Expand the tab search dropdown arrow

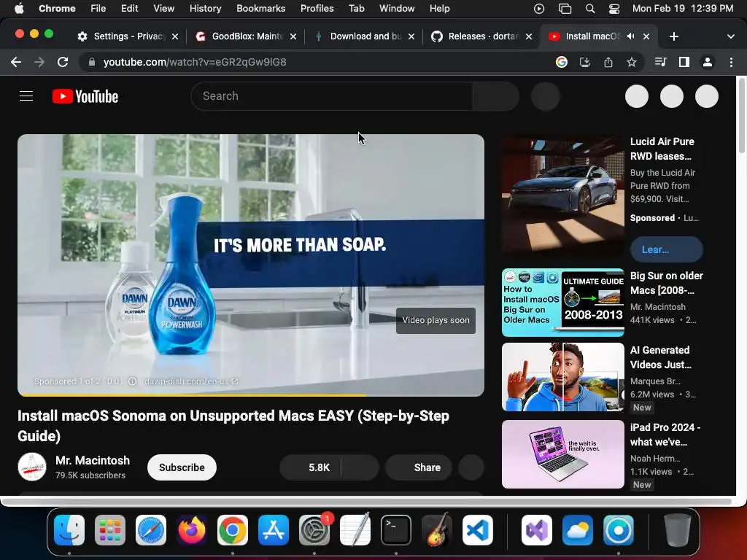pyautogui.click(x=731, y=36)
